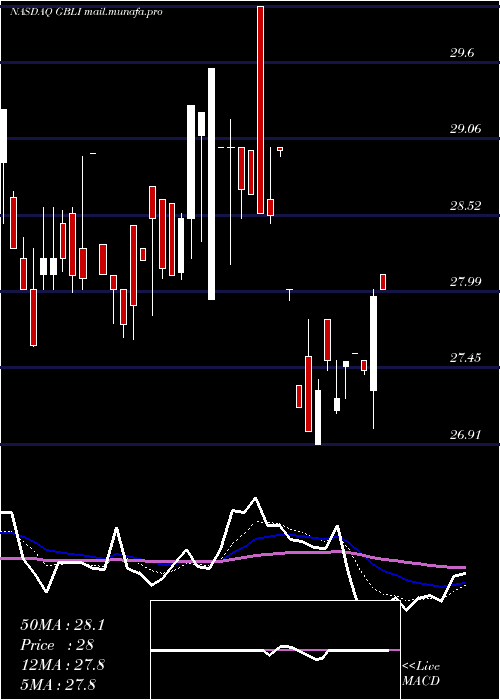Click the Price : 28 readout
This screenshot has height=700, width=500.
(57, 645)
